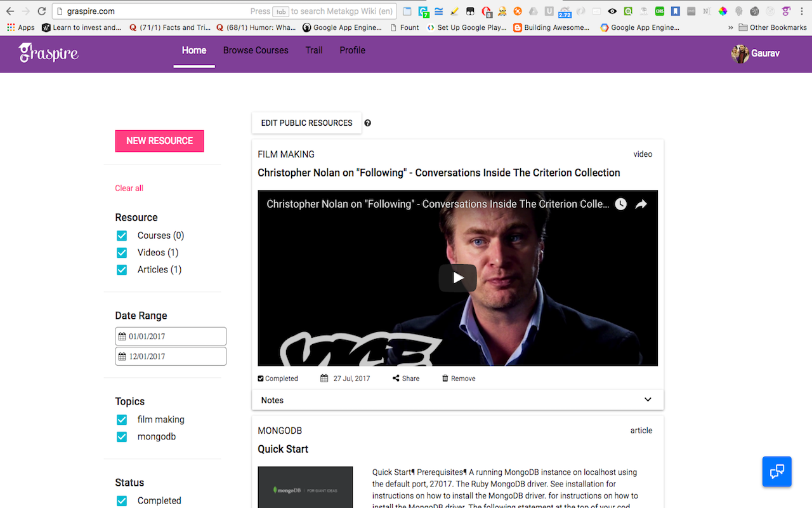Click the color wheel extension icon
Image resolution: width=812 pixels, height=508 pixels.
[x=723, y=11]
